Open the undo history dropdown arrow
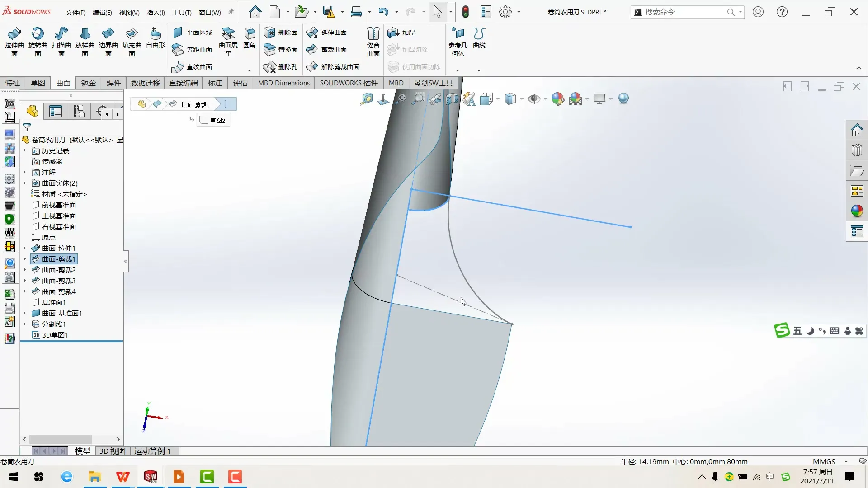868x488 pixels. [x=396, y=12]
